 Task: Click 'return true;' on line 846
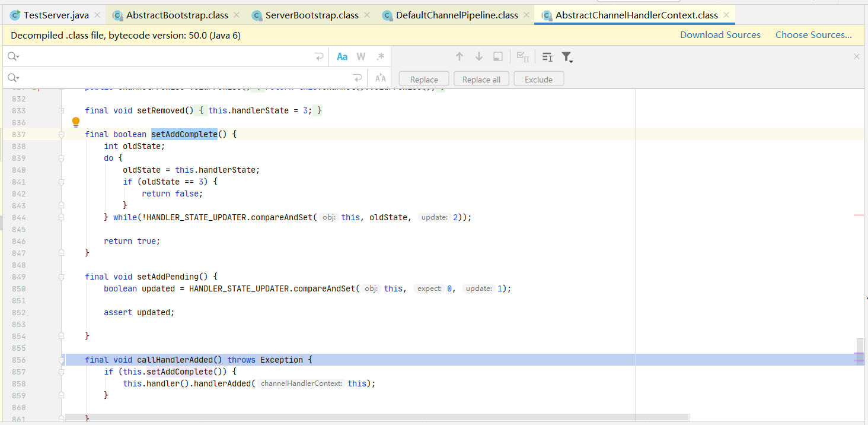coord(132,241)
